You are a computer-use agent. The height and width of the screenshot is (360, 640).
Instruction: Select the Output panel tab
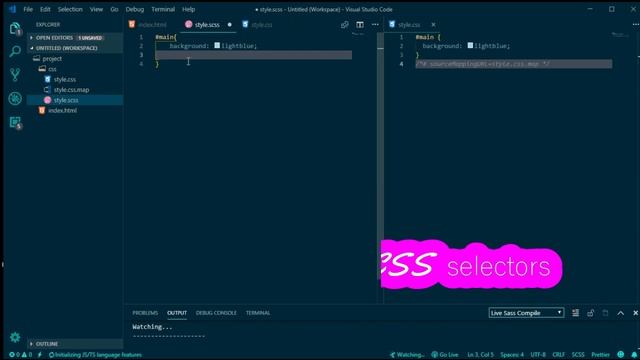click(177, 313)
